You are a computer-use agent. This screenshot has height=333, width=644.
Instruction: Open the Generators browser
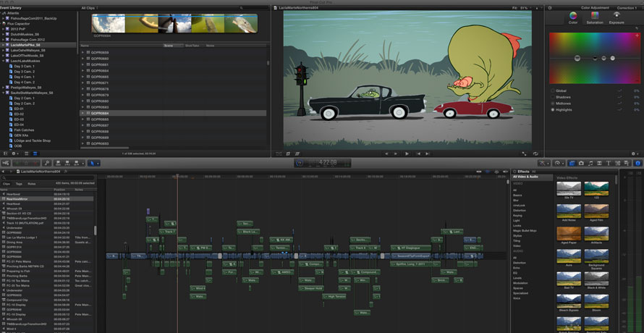click(618, 163)
